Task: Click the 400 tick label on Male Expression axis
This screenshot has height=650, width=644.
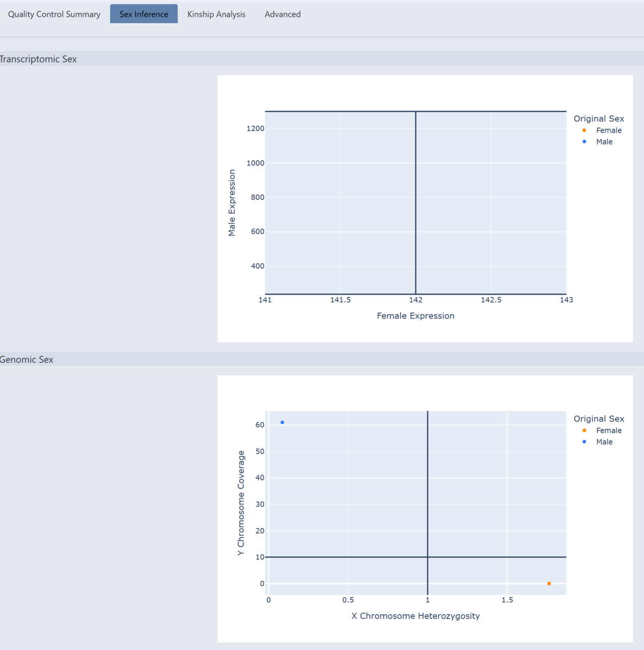Action: click(257, 266)
